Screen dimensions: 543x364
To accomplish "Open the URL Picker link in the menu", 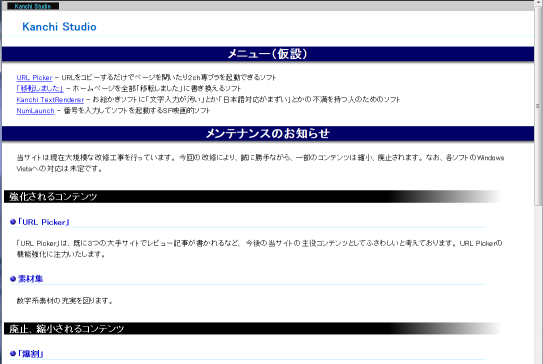I will click(x=34, y=78).
